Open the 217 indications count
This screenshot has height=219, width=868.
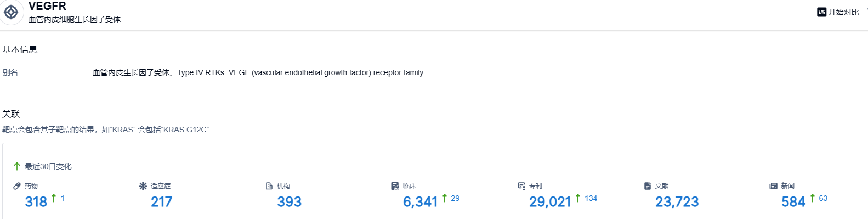click(162, 202)
